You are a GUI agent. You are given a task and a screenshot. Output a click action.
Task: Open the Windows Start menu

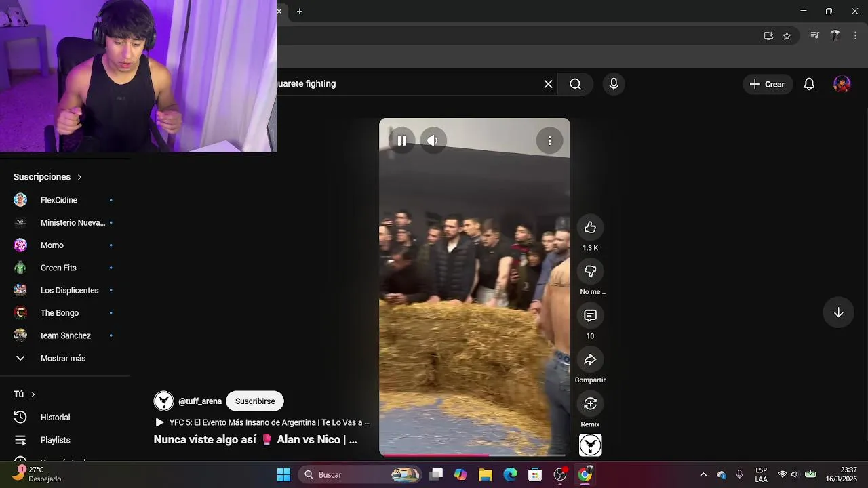[283, 474]
